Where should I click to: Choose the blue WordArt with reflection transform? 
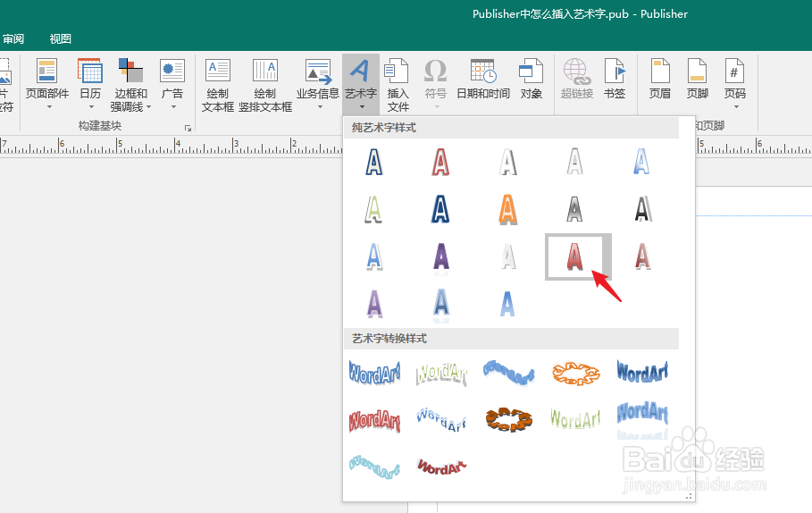tap(642, 418)
